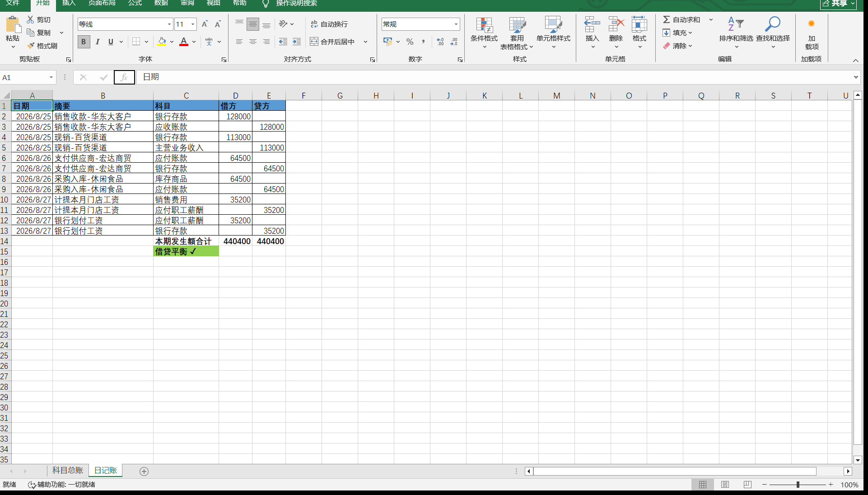This screenshot has width=868, height=495.
Task: Open the font name dropdown (等线)
Action: click(169, 24)
